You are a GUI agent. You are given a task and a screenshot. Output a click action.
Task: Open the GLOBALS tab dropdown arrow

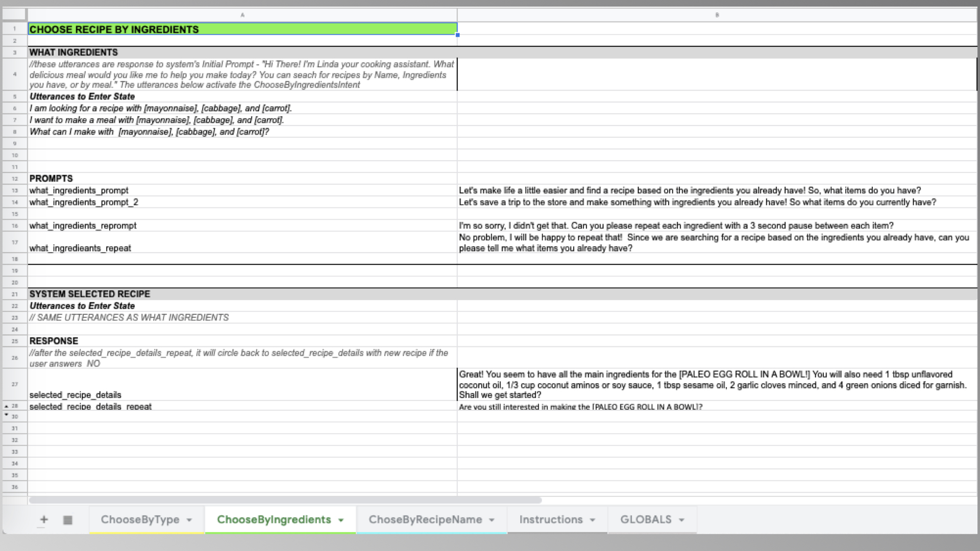(681, 520)
